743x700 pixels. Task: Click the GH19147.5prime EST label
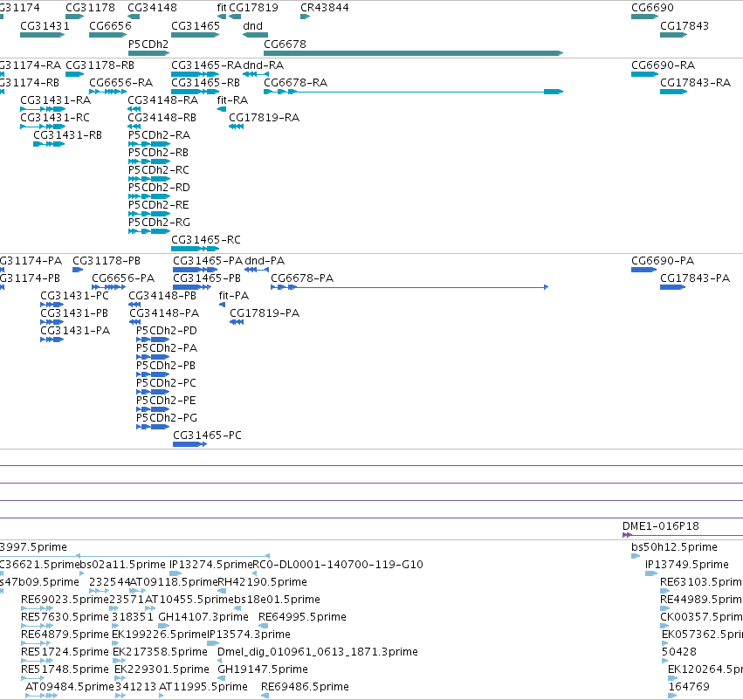tap(263, 669)
